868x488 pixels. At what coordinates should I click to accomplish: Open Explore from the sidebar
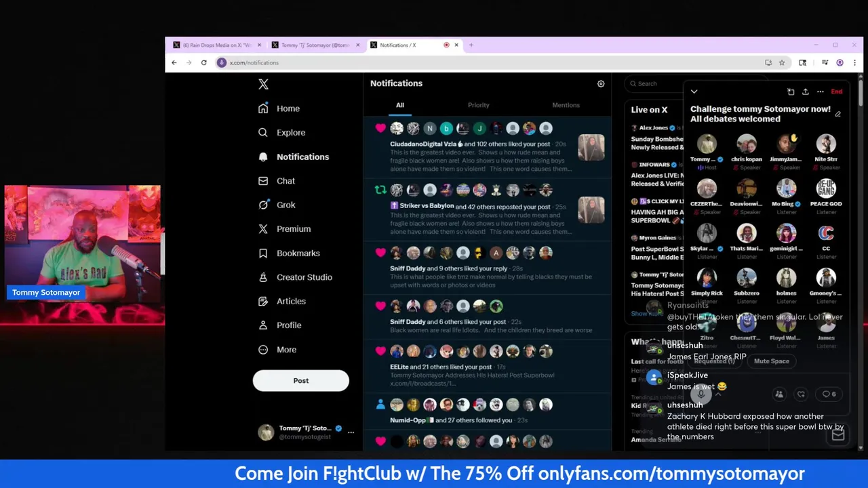(x=282, y=133)
